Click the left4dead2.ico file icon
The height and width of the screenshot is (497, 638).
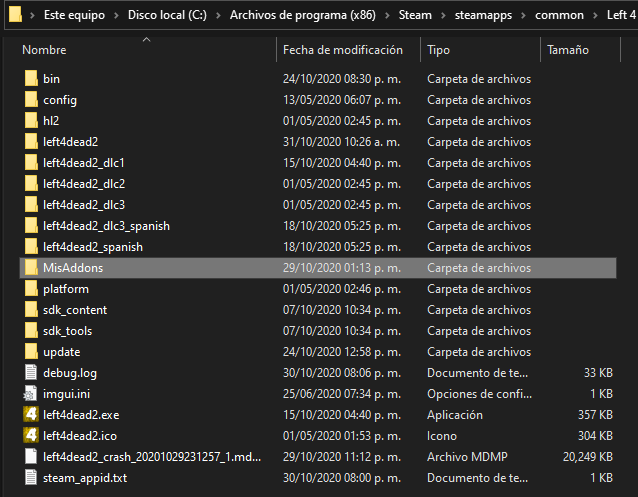[x=31, y=436]
